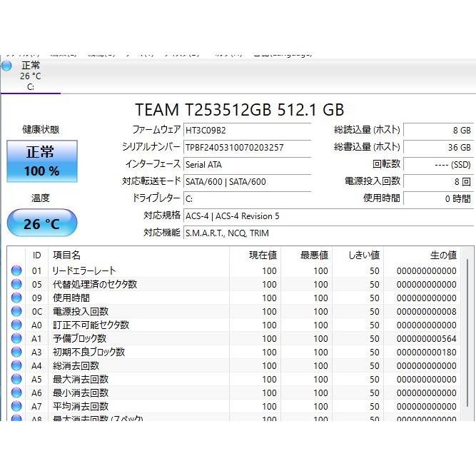Click the blue status orb beside 正常 26 °C
Image resolution: width=476 pixels, height=476 pixels.
point(6,66)
